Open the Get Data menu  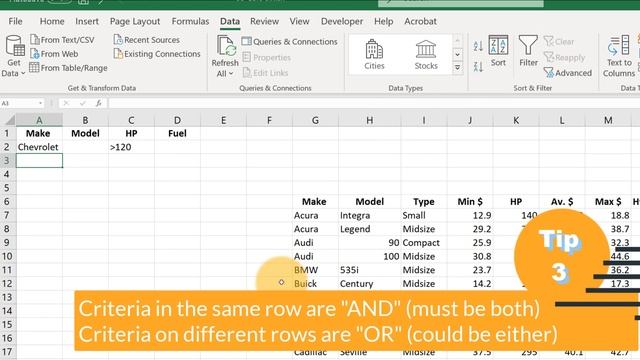14,56
